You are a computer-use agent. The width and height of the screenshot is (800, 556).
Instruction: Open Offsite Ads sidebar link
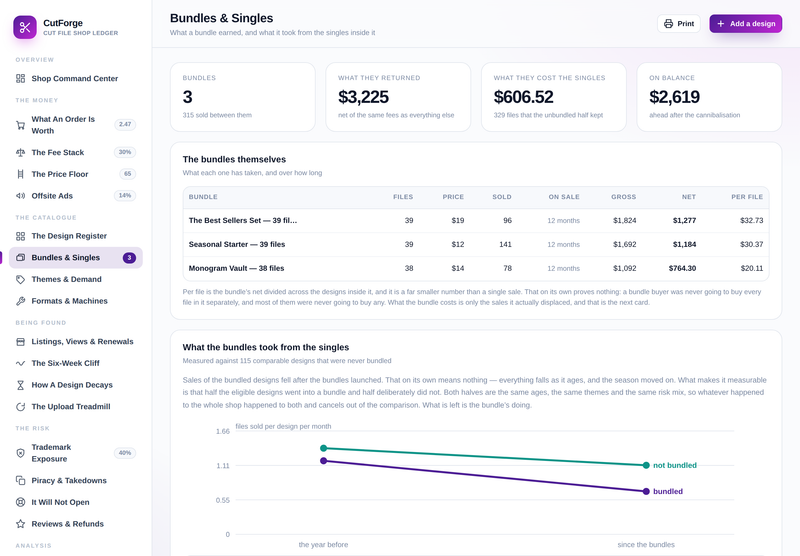76,196
